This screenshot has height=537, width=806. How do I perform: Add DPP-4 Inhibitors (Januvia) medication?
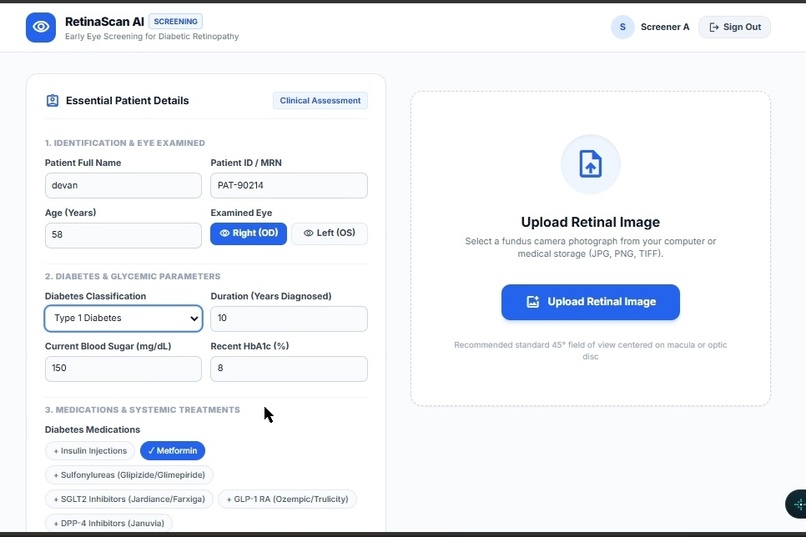coord(108,523)
